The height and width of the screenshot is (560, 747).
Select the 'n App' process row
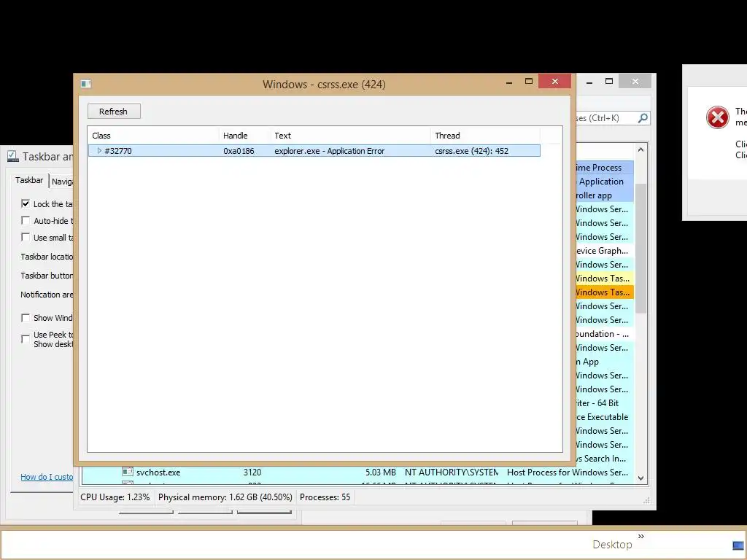pyautogui.click(x=605, y=362)
